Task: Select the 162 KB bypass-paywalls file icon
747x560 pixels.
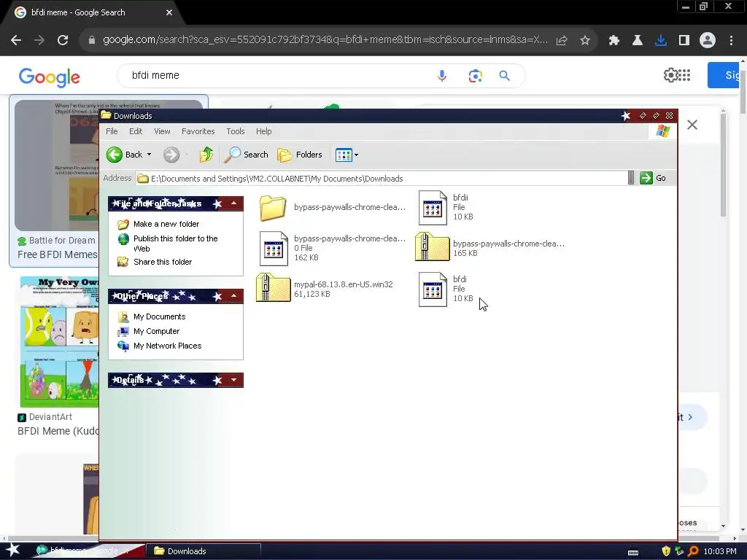Action: 274,249
